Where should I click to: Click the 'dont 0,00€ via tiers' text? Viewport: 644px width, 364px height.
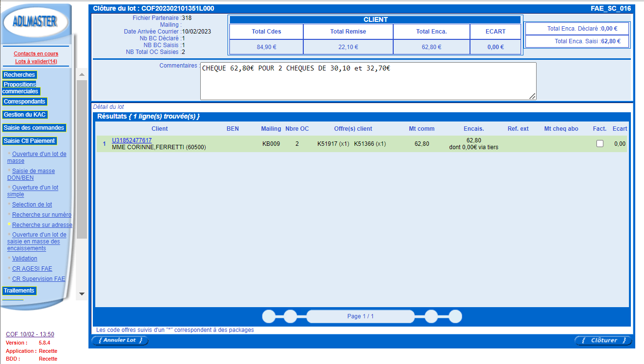[x=474, y=147]
